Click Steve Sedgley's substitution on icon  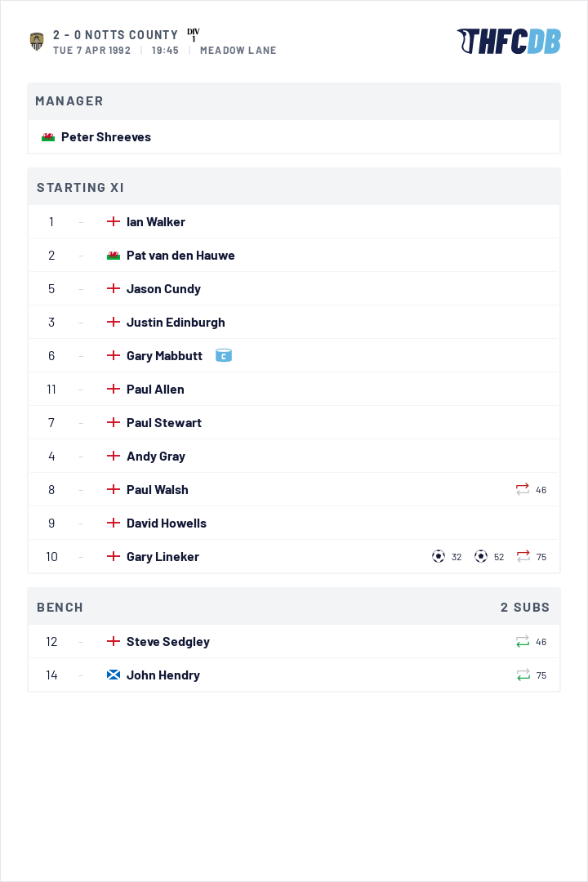coord(522,641)
